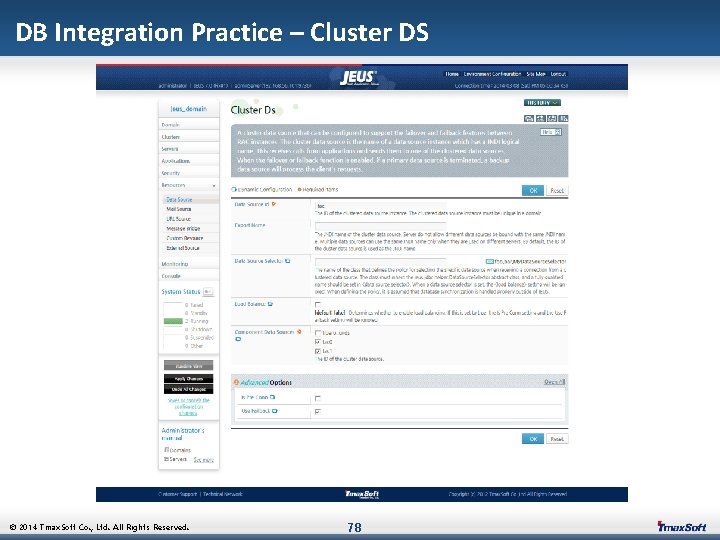Click the info icon under Component Data Sources

[x=238, y=339]
